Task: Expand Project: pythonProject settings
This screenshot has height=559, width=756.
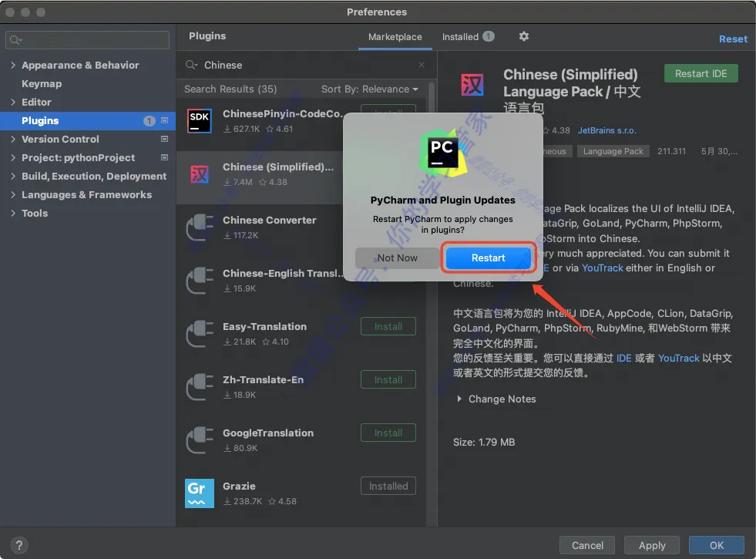Action: 13,158
